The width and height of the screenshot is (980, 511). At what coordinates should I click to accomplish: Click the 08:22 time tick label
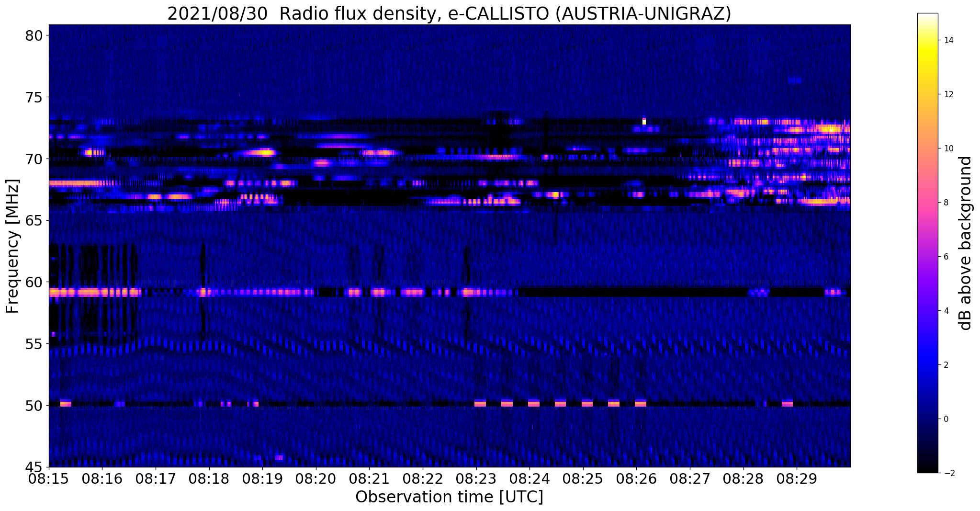pyautogui.click(x=423, y=479)
